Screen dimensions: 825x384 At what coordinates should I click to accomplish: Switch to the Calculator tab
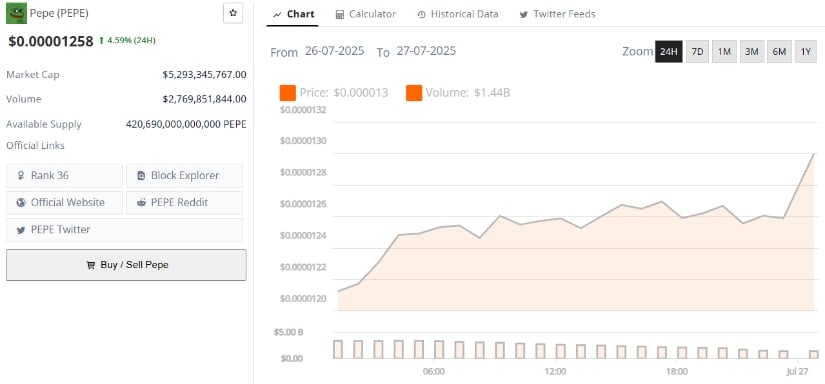366,14
